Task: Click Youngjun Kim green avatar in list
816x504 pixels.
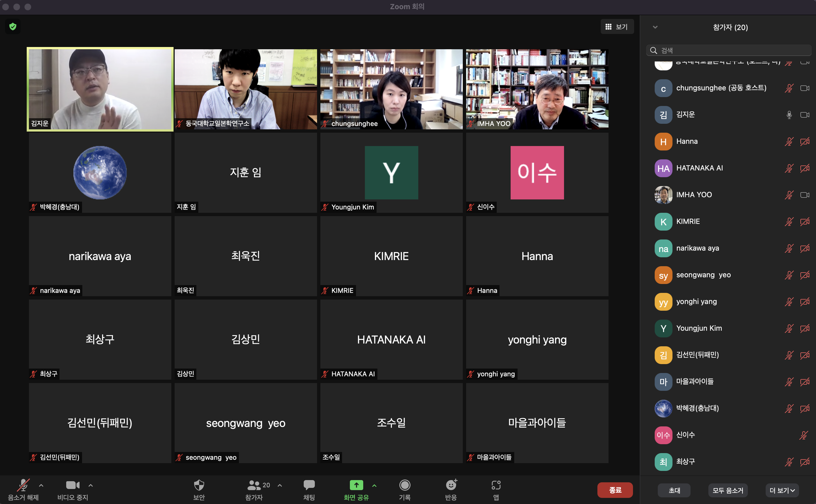Action: pos(663,328)
